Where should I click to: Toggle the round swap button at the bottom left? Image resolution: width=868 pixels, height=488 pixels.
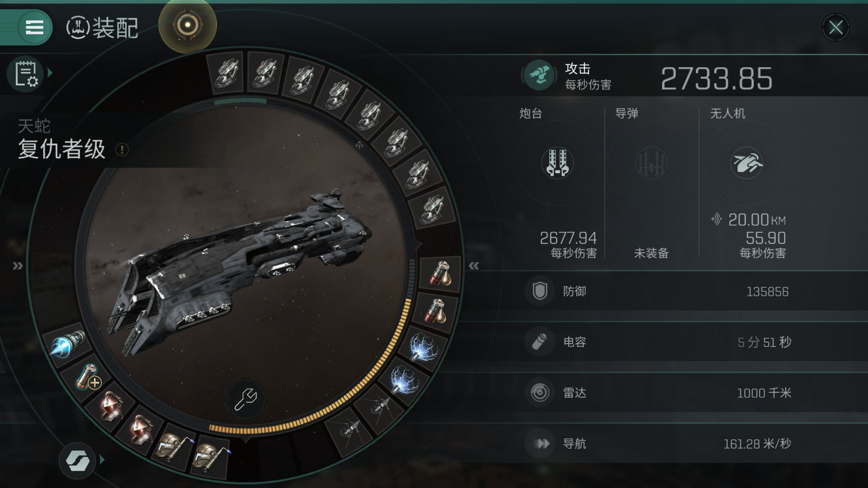point(77,460)
